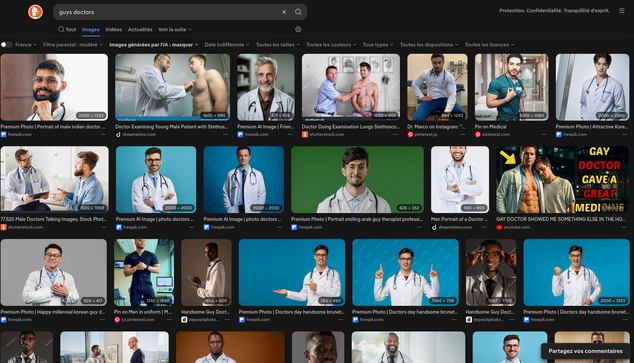Open the doctor pointing both fingers up thumbnail

click(405, 272)
